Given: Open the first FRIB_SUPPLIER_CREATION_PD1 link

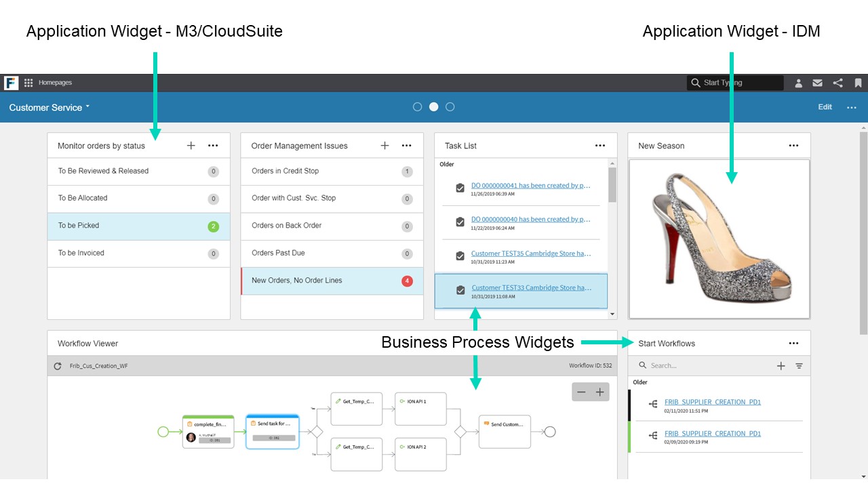Looking at the screenshot, I should point(712,402).
